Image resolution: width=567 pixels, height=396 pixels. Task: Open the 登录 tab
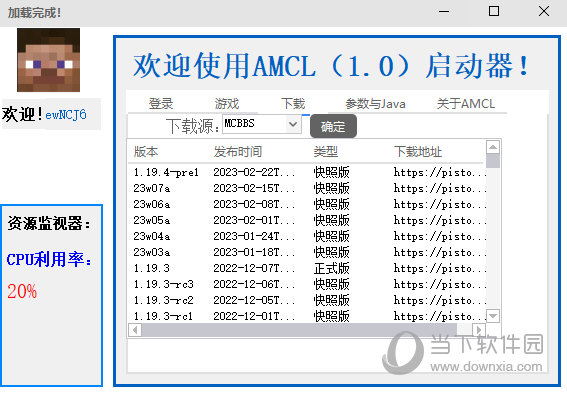tap(161, 104)
